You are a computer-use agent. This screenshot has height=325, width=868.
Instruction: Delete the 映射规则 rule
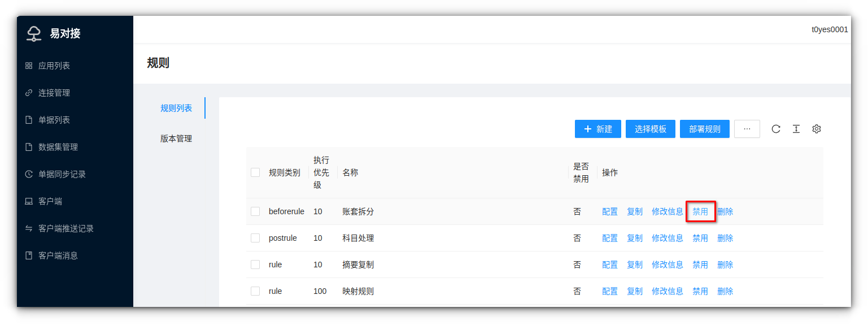tap(725, 291)
